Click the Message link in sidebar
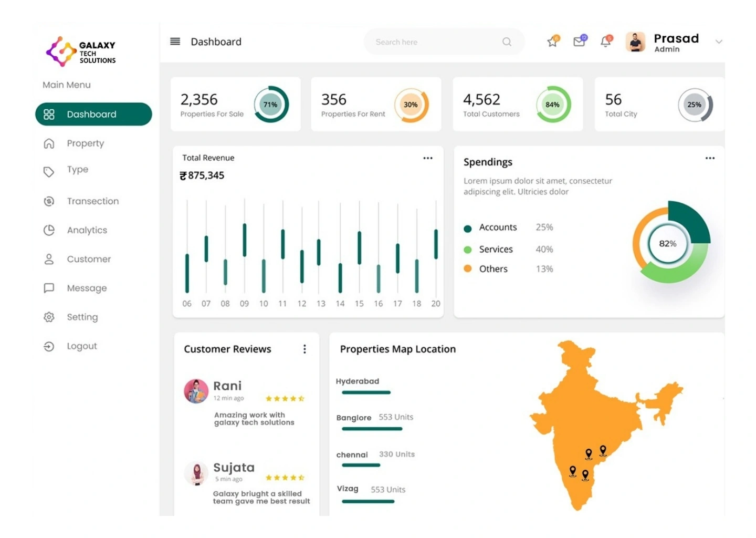The width and height of the screenshot is (756, 538). pos(87,288)
